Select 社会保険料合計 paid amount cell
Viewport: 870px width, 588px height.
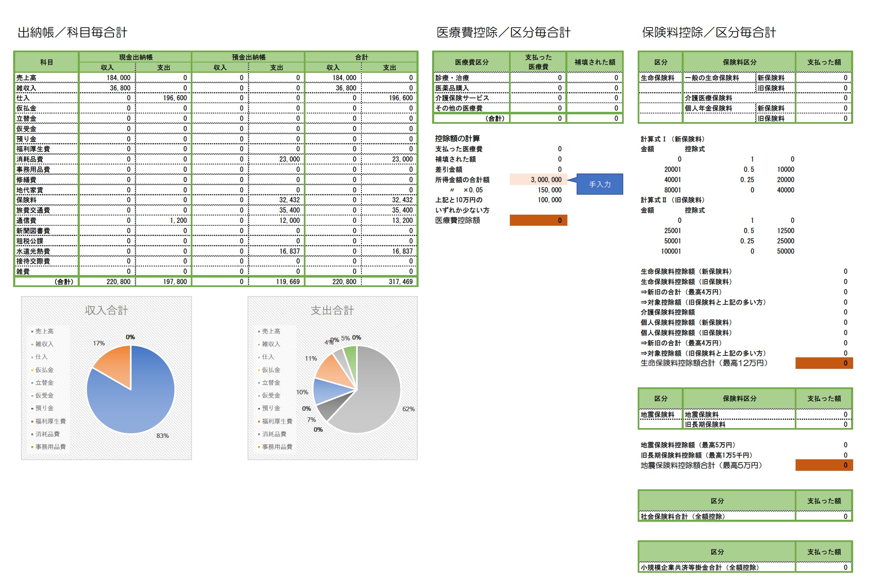coord(824,516)
